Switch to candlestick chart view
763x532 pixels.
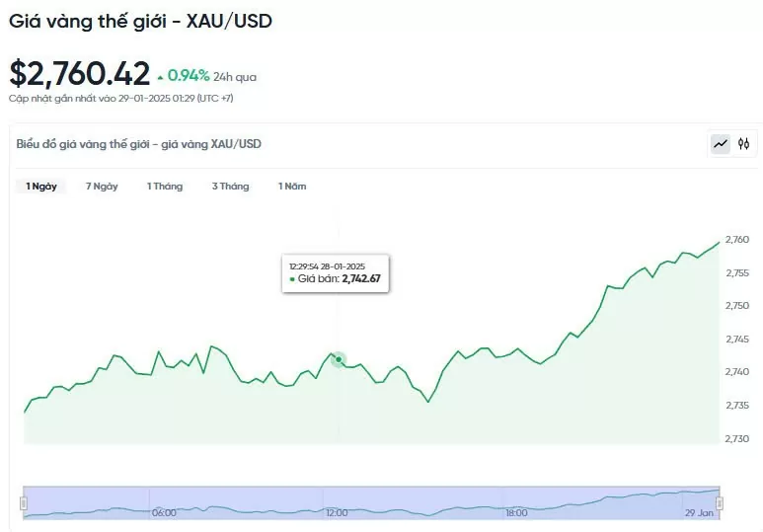pos(744,144)
